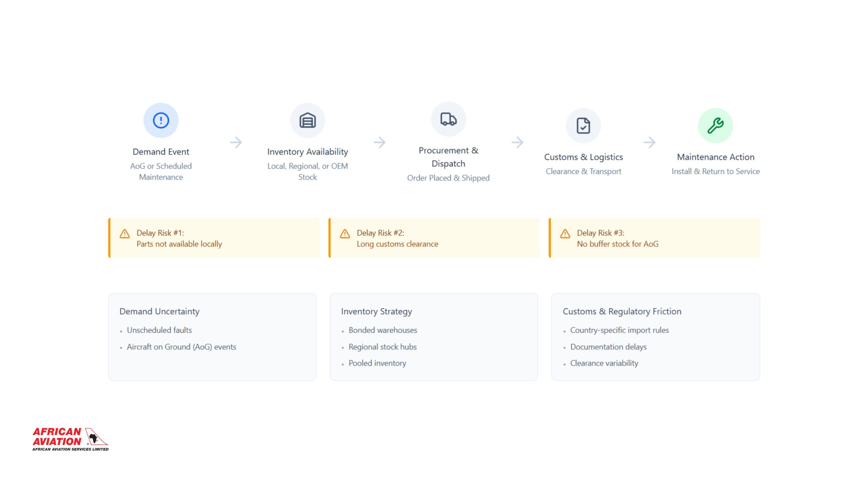This screenshot has width=868, height=488.
Task: Select the Demand Uncertainty card heading
Action: click(x=159, y=311)
